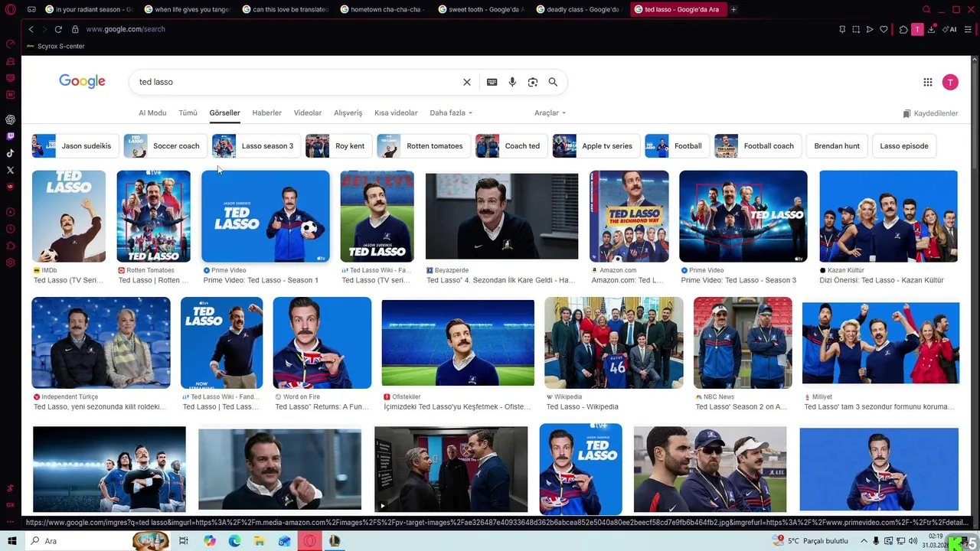The height and width of the screenshot is (551, 980).
Task: Open taskbar weather 5°C Parçalı bulutlu
Action: (x=812, y=541)
